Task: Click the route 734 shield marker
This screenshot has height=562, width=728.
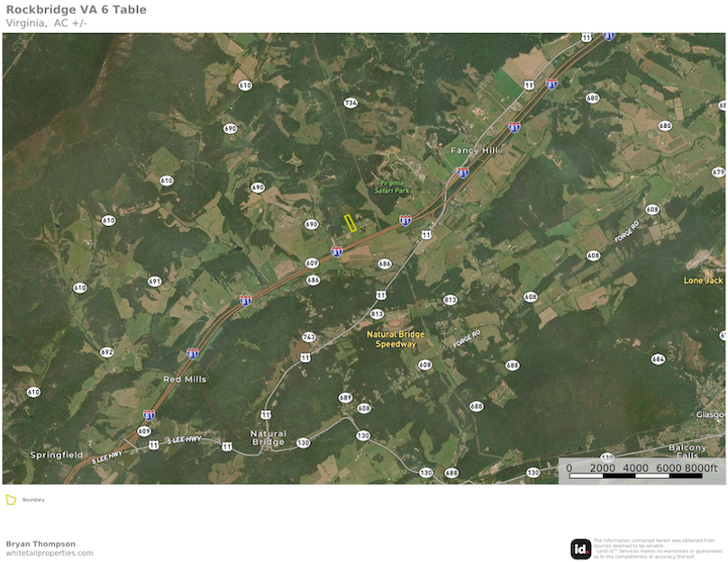Action: [350, 103]
